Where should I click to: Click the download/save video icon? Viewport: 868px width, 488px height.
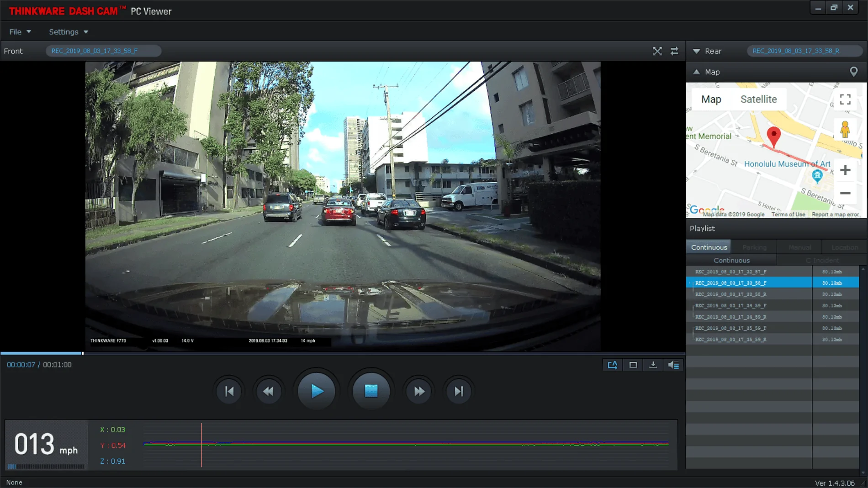(x=653, y=365)
